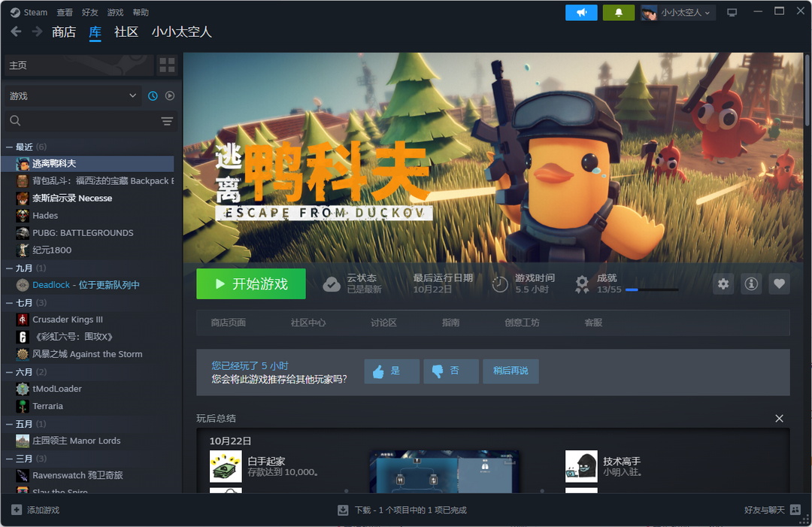Click the 游戏时间 clock icon
The width and height of the screenshot is (812, 527).
[500, 284]
